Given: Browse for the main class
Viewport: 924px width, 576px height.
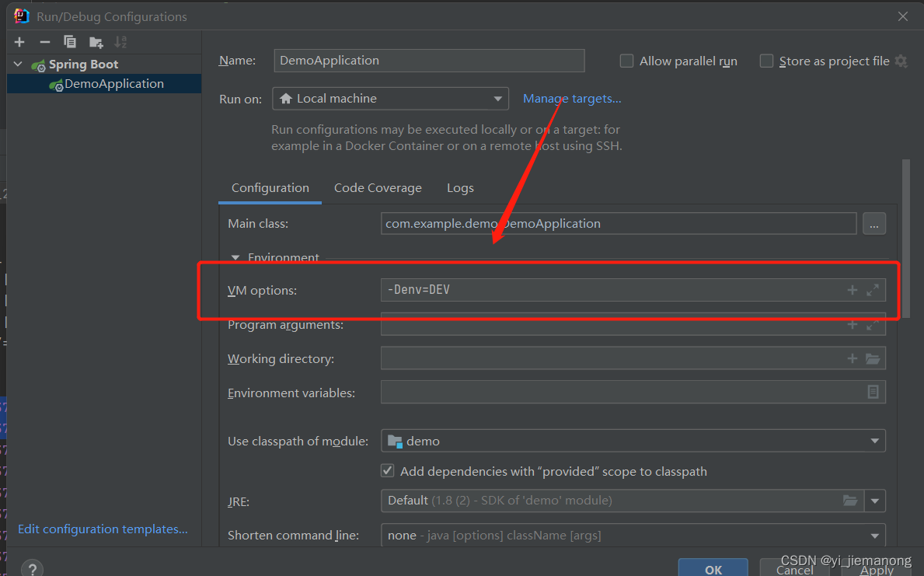Looking at the screenshot, I should (x=873, y=223).
